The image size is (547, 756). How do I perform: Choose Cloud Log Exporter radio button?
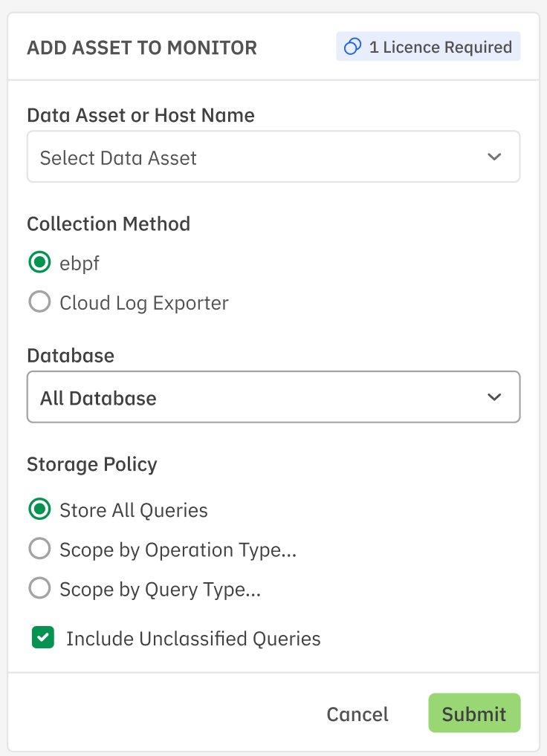click(x=39, y=302)
